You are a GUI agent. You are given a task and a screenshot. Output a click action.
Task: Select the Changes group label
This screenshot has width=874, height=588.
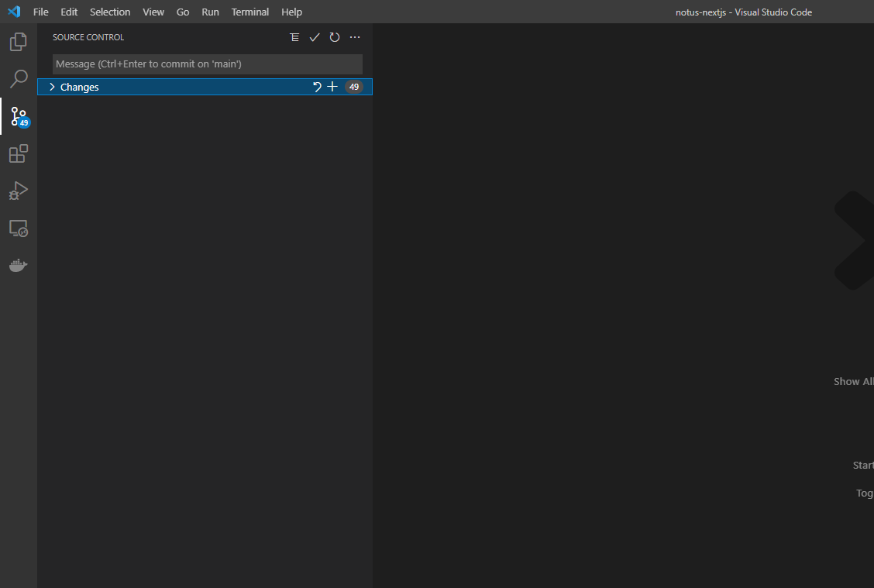click(x=80, y=87)
